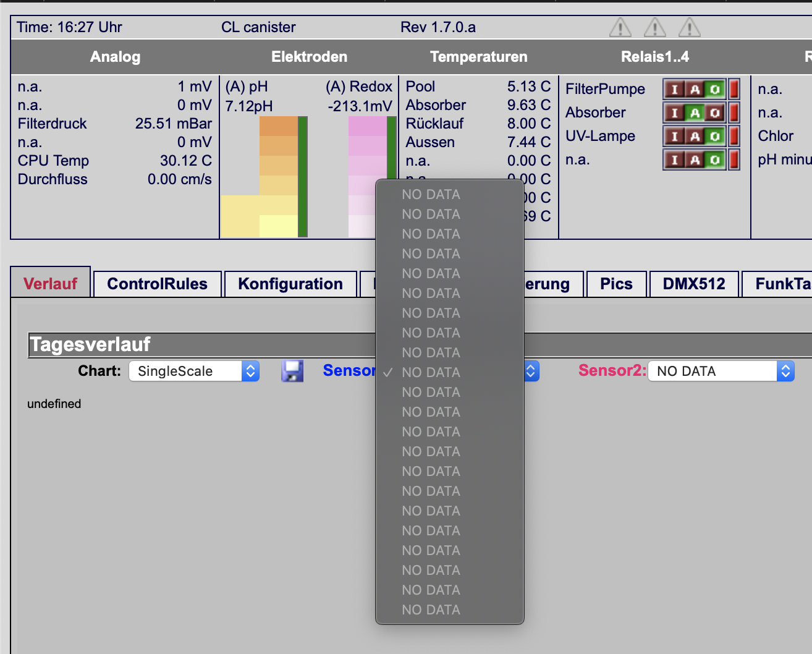The width and height of the screenshot is (812, 654).
Task: Set UV-Lampe relay to A (auto)
Action: click(x=695, y=137)
